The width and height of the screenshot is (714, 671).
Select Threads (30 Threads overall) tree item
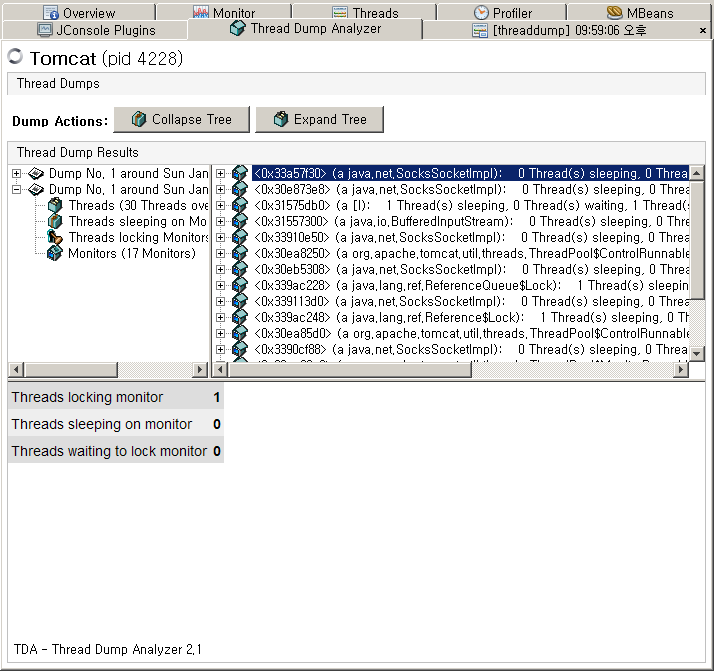coord(138,205)
